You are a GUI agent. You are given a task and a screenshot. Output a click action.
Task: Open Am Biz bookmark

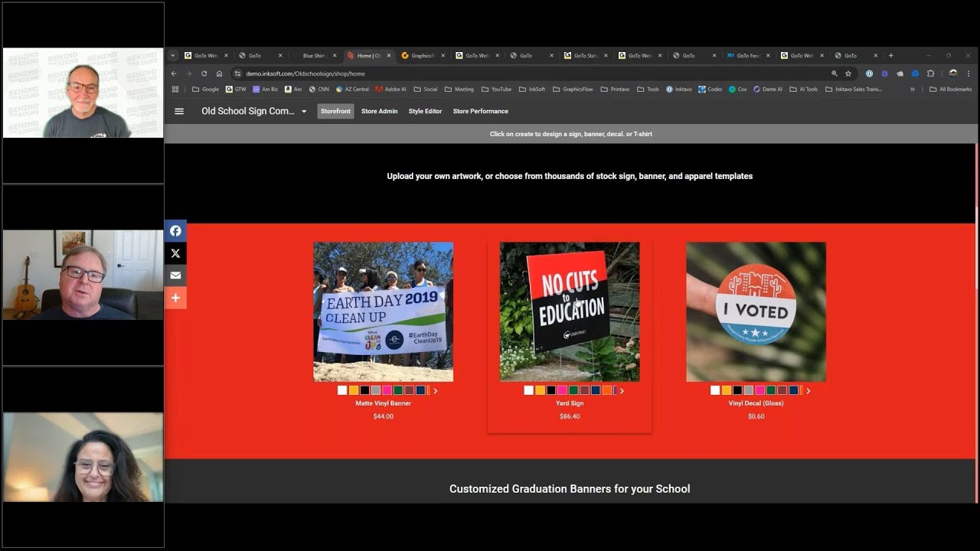click(x=266, y=89)
